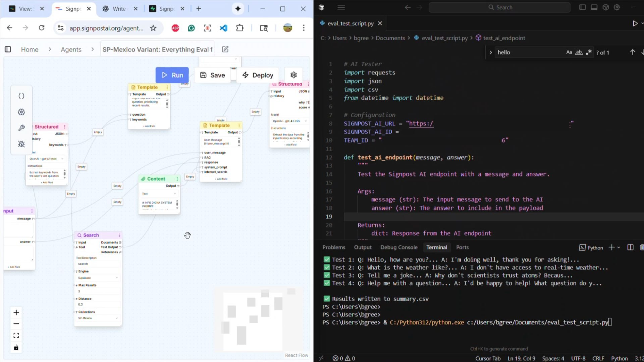The width and height of the screenshot is (644, 362).
Task: Toggle the editor bottom panel layout icon
Action: (594, 7)
